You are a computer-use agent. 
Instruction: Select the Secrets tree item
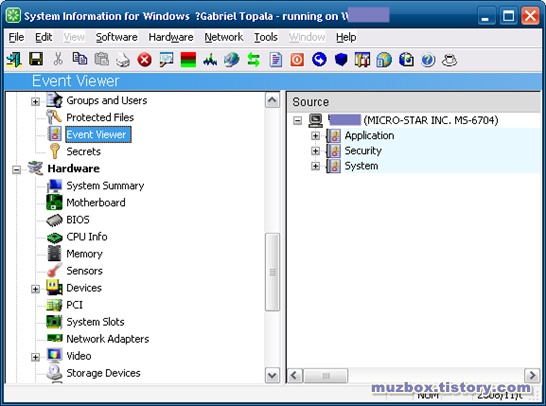[84, 151]
